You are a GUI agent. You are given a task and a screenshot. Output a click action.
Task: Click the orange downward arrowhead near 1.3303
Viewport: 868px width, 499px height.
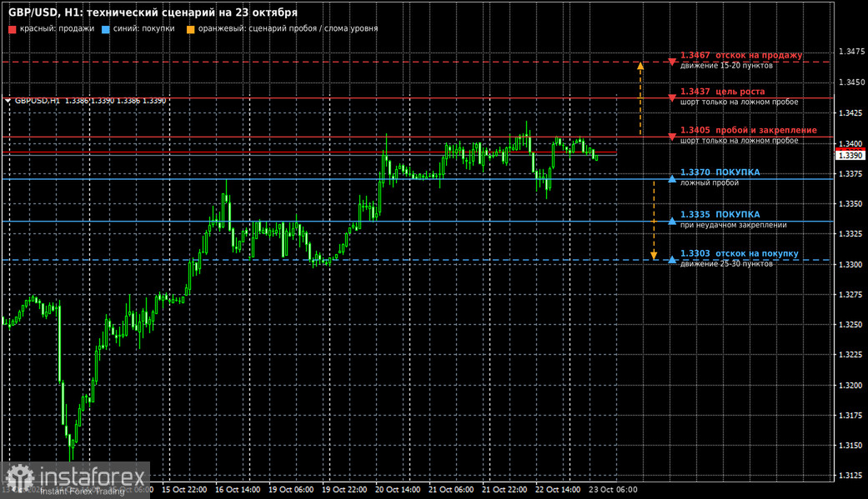click(654, 256)
